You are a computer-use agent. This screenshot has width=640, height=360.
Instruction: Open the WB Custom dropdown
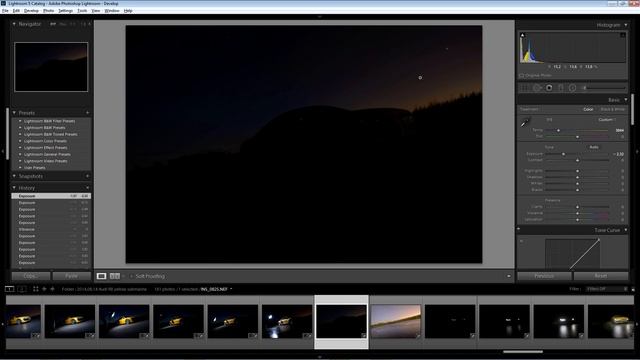[607, 120]
